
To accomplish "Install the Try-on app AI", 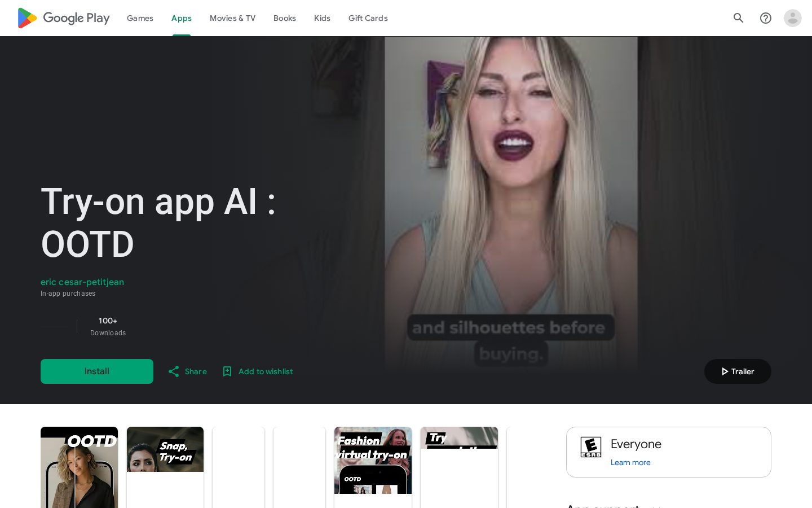I will point(97,371).
